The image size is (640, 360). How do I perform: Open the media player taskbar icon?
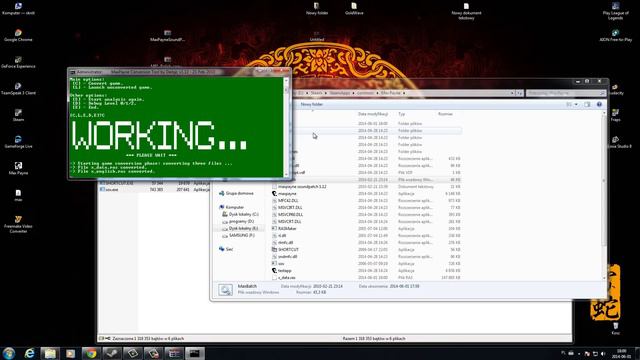pos(71,353)
